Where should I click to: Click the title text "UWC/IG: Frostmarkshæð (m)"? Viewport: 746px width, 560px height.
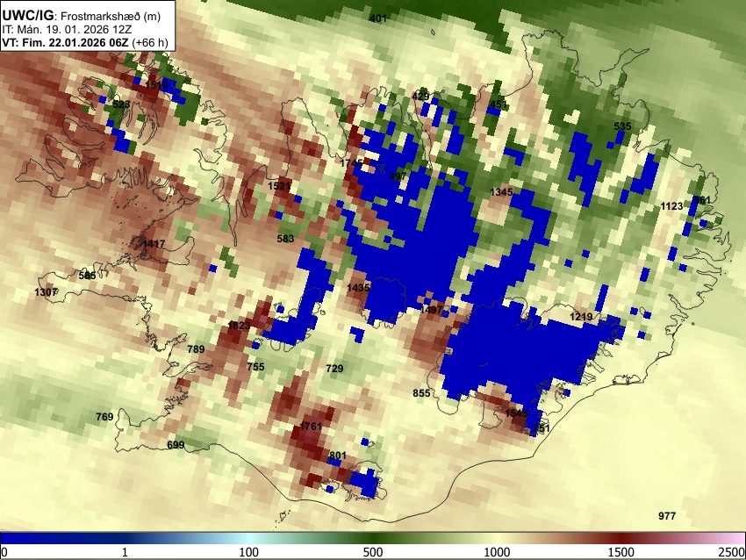(x=82, y=16)
